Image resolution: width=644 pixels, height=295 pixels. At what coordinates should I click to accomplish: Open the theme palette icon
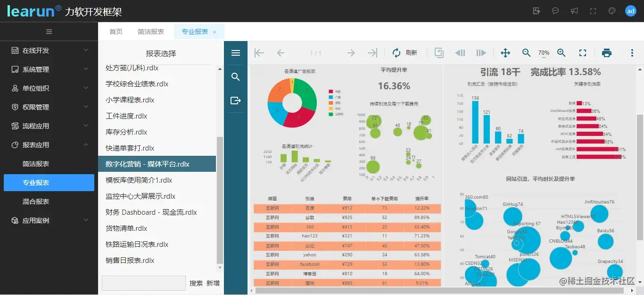[612, 11]
